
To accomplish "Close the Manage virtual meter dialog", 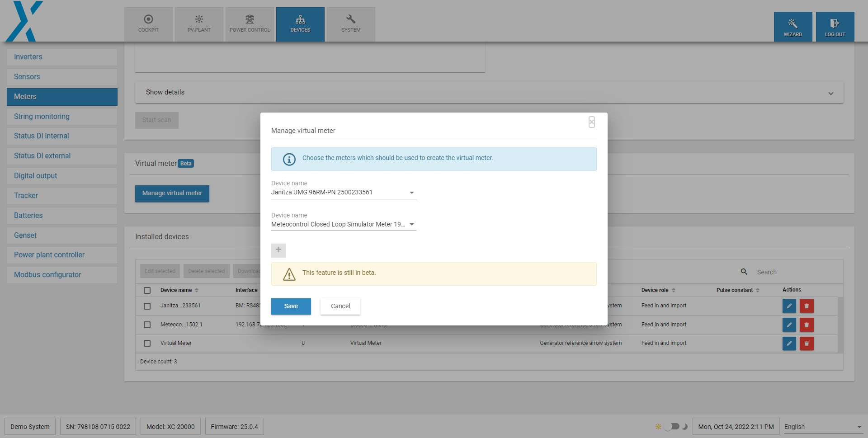I will 591,122.
